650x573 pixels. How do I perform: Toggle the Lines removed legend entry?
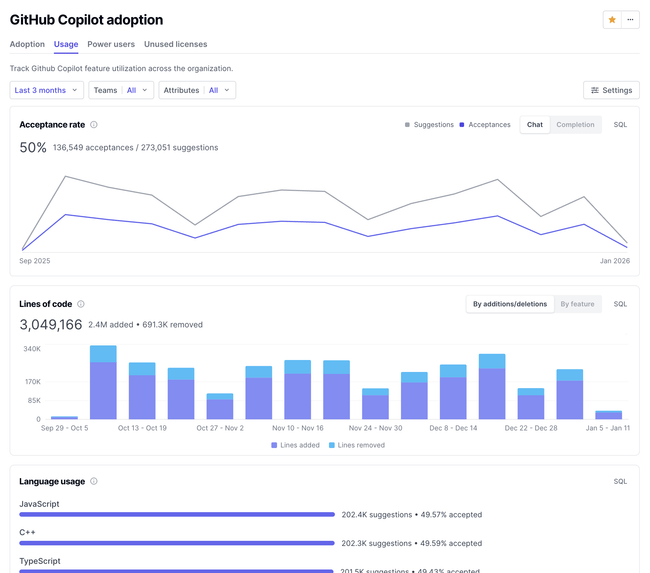tap(357, 445)
